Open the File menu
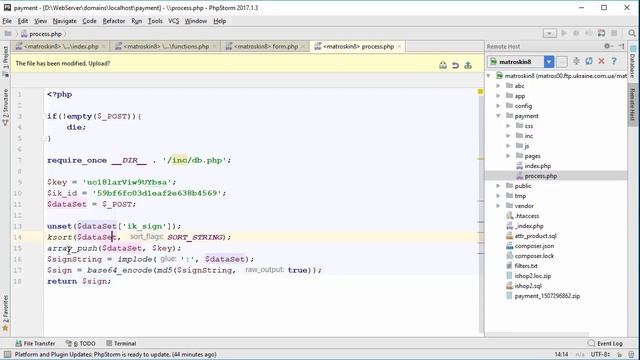 coord(7,21)
